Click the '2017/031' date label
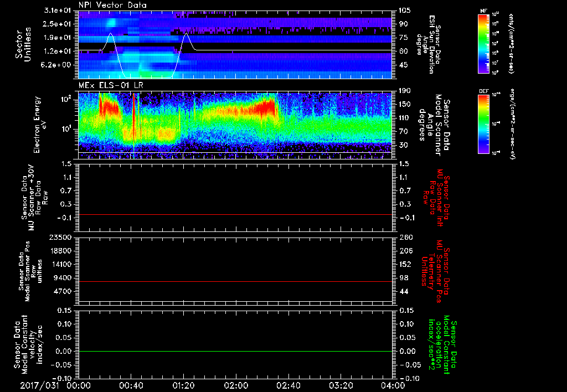 (39, 385)
